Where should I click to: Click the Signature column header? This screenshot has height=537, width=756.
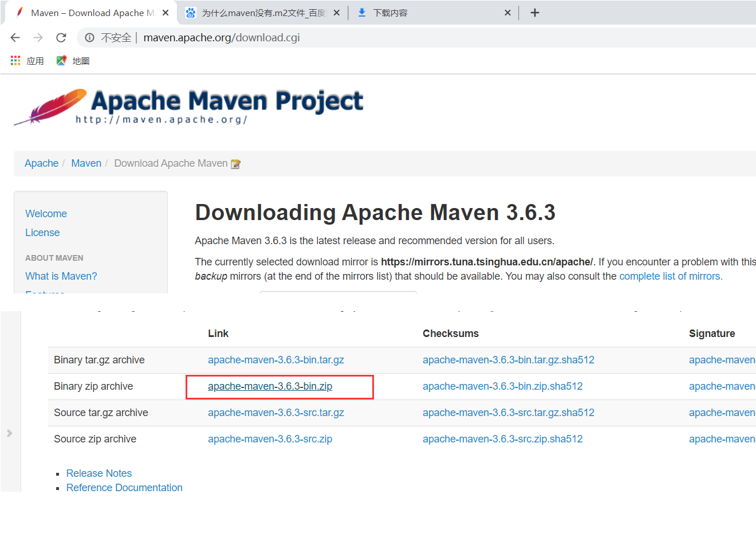pyautogui.click(x=712, y=334)
